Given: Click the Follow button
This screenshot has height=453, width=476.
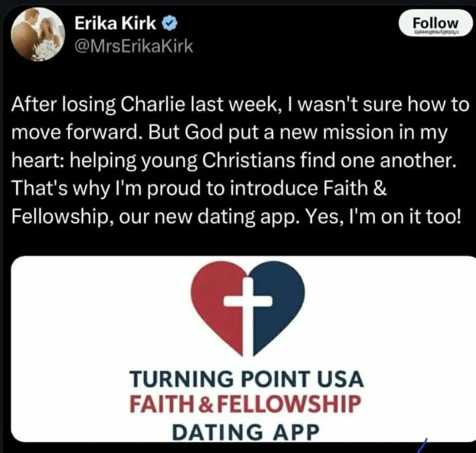Looking at the screenshot, I should click(435, 24).
